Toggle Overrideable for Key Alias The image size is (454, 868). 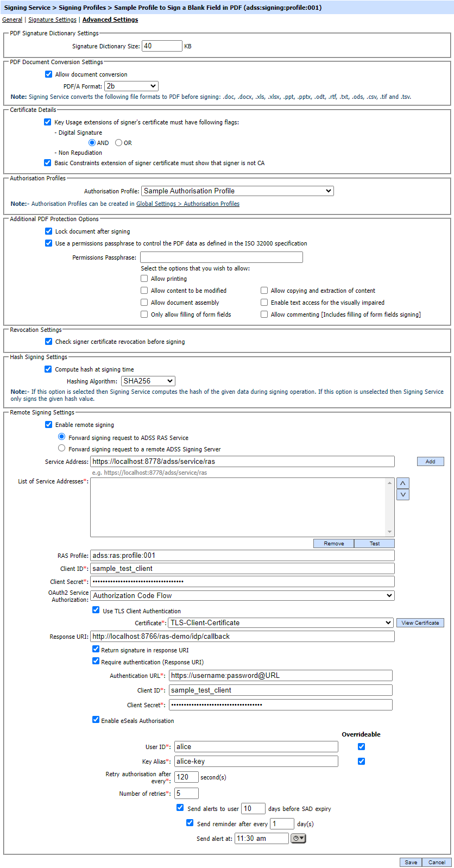361,761
